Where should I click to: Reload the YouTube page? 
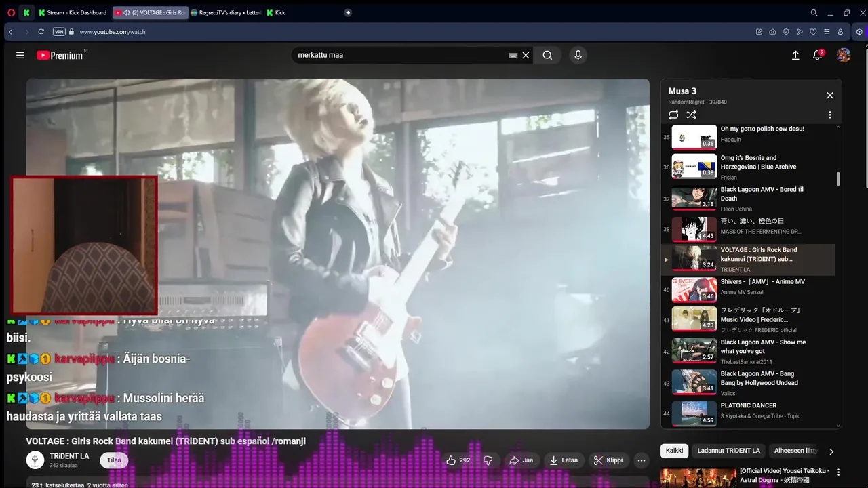click(41, 32)
